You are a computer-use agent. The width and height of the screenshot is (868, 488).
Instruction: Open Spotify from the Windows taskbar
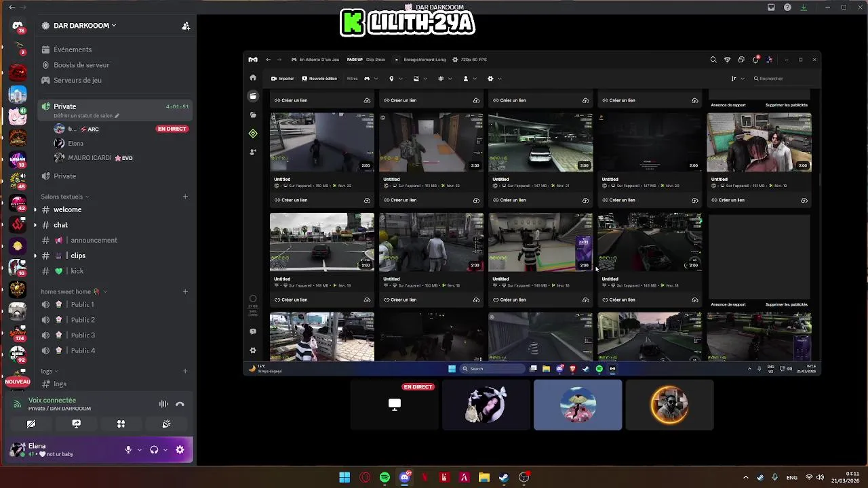(x=384, y=477)
